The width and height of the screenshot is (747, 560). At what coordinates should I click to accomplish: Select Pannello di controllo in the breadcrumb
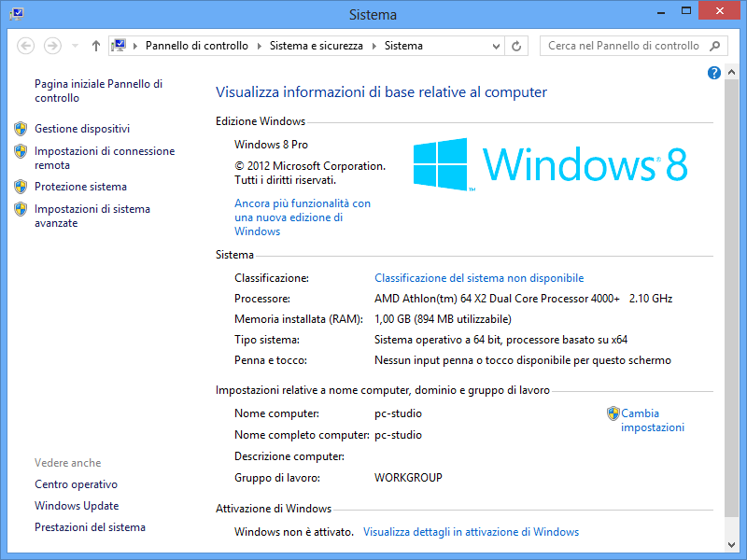click(197, 46)
